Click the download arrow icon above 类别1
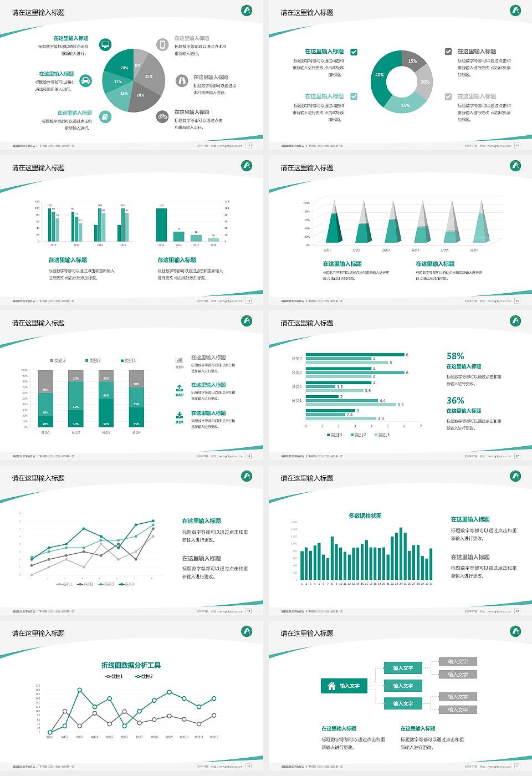This screenshot has width=532, height=776. click(x=180, y=415)
